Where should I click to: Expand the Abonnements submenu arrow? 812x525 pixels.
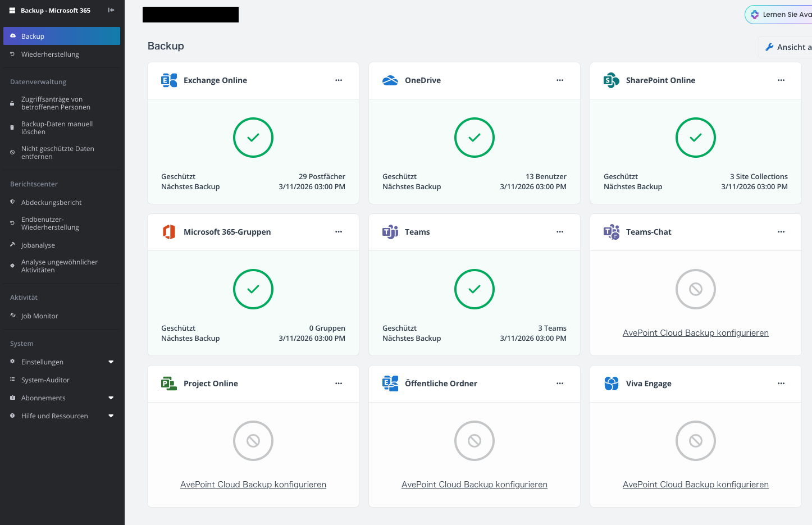(x=111, y=398)
